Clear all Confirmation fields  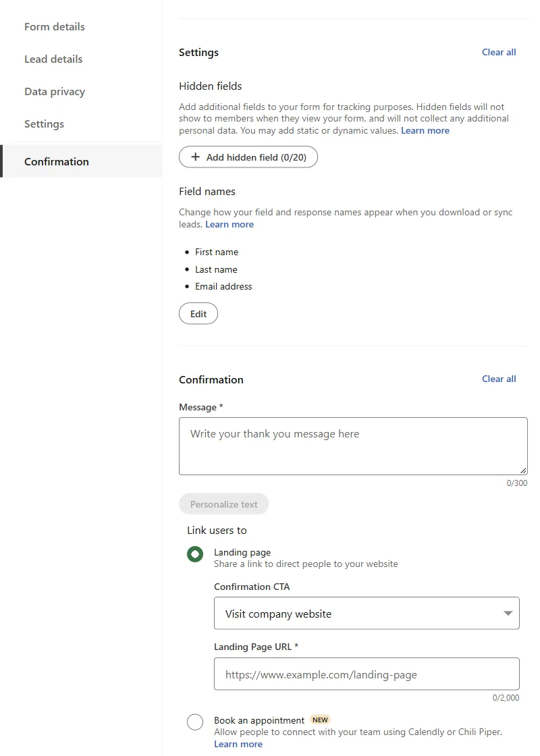click(x=499, y=379)
